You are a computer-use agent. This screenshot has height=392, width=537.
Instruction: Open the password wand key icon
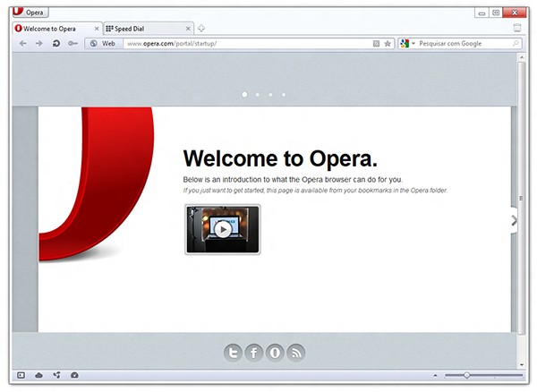point(72,44)
